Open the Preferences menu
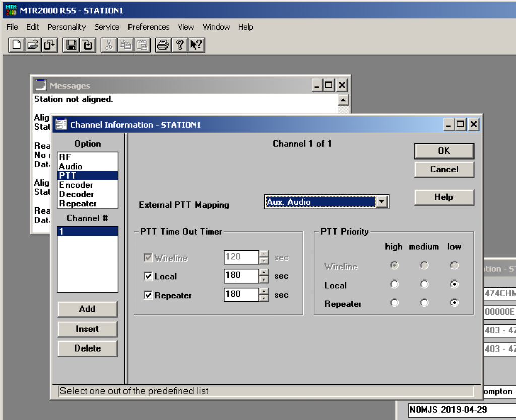 point(149,27)
